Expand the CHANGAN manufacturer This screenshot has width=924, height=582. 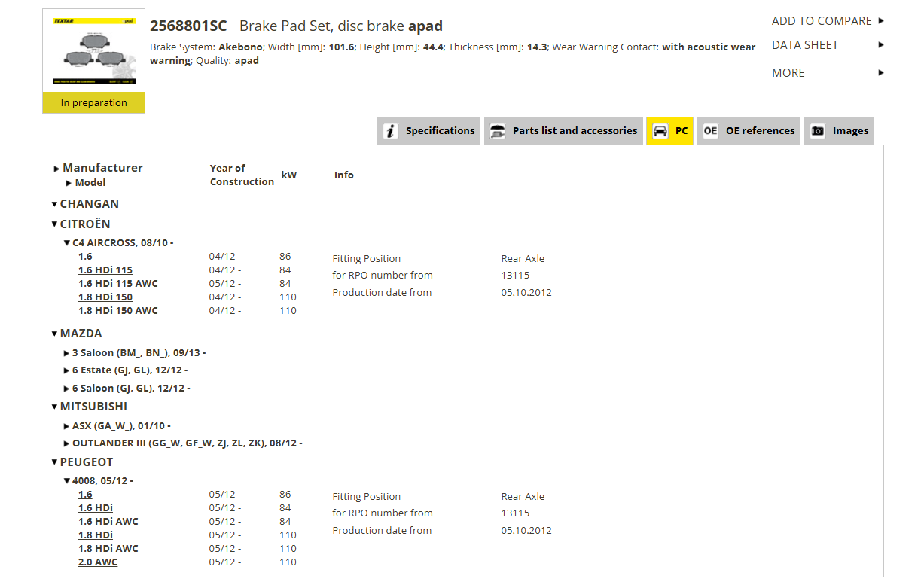point(85,204)
